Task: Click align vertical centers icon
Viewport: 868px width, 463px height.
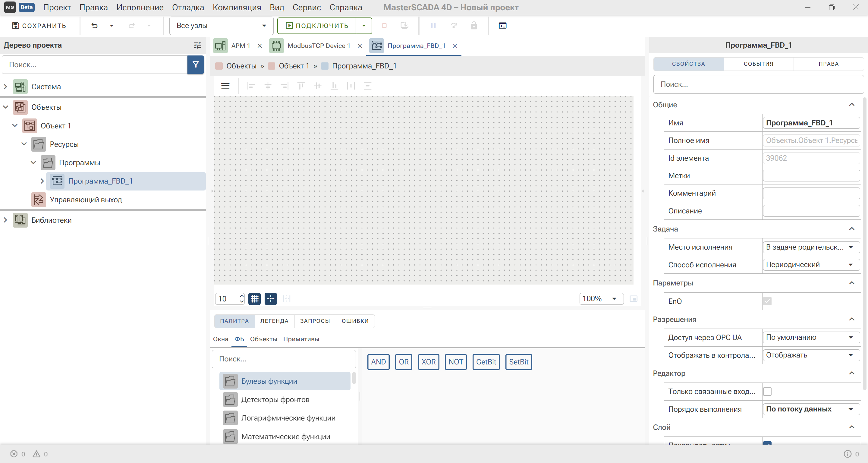Action: click(x=317, y=86)
